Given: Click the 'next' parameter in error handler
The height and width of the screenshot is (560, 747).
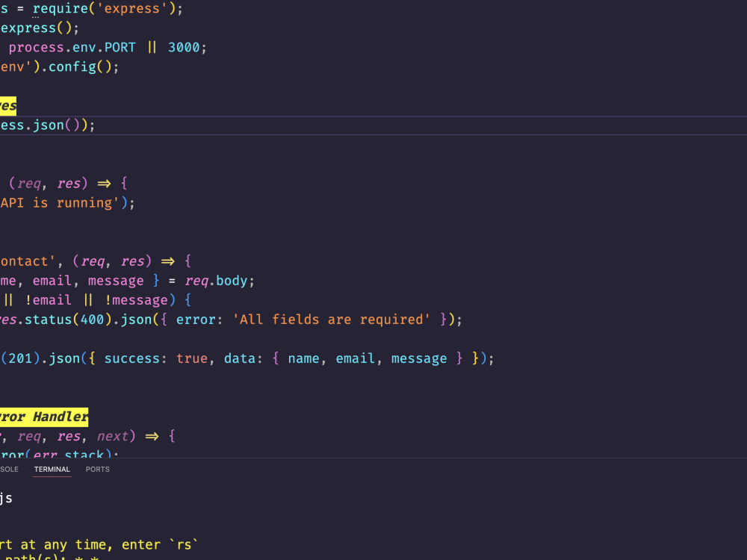Looking at the screenshot, I should coord(113,436).
